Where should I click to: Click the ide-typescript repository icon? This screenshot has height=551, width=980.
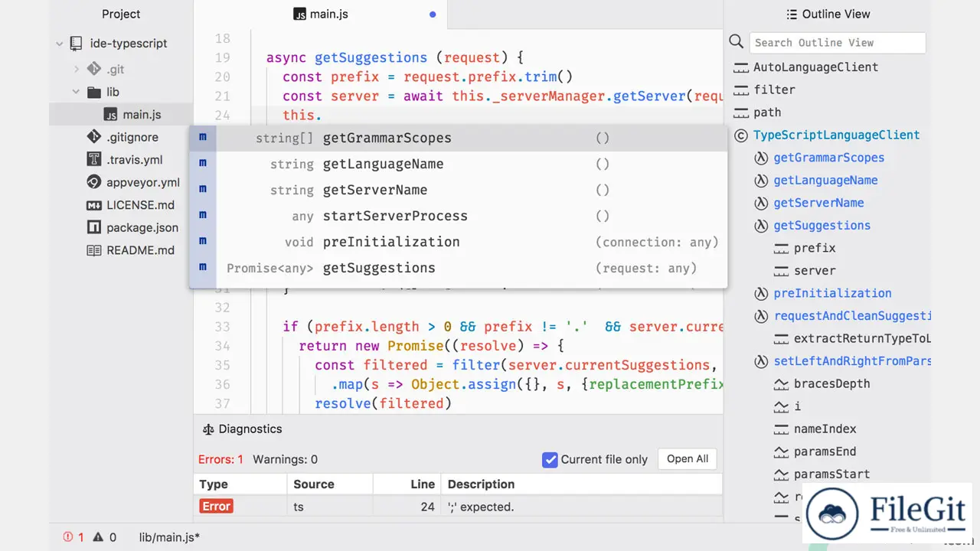[x=76, y=44]
